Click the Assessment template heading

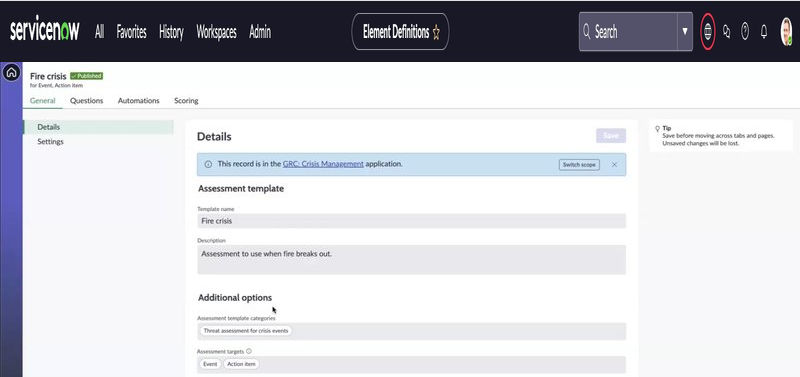(241, 188)
